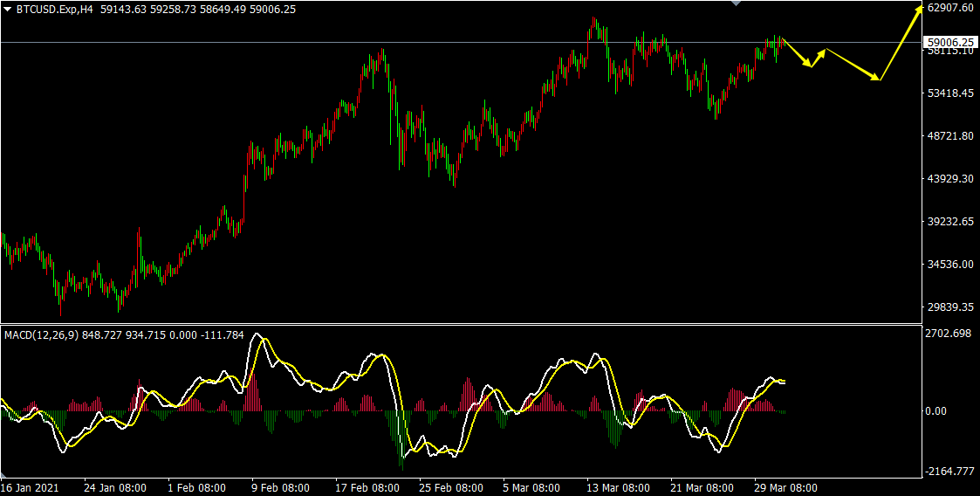The width and height of the screenshot is (980, 496).
Task: Select the yellow arrowhead pointing to 62907.60
Action: click(919, 9)
